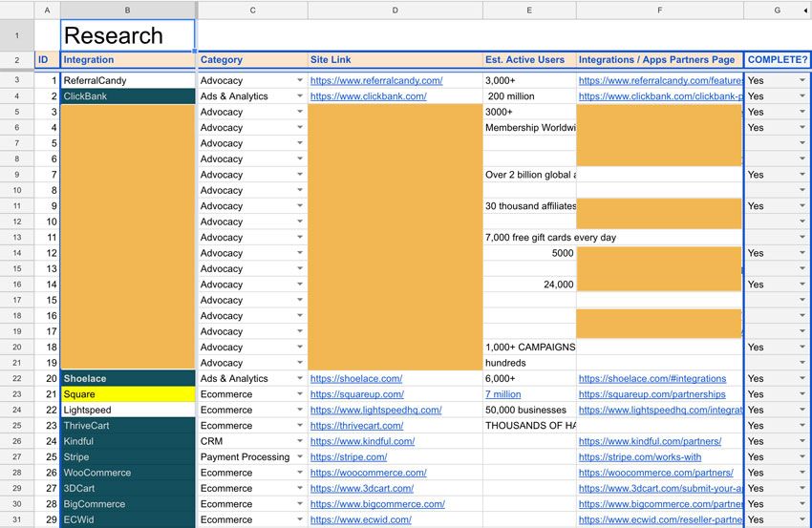This screenshot has width=812, height=528.
Task: Select the 200 million users cell
Action: (x=529, y=95)
